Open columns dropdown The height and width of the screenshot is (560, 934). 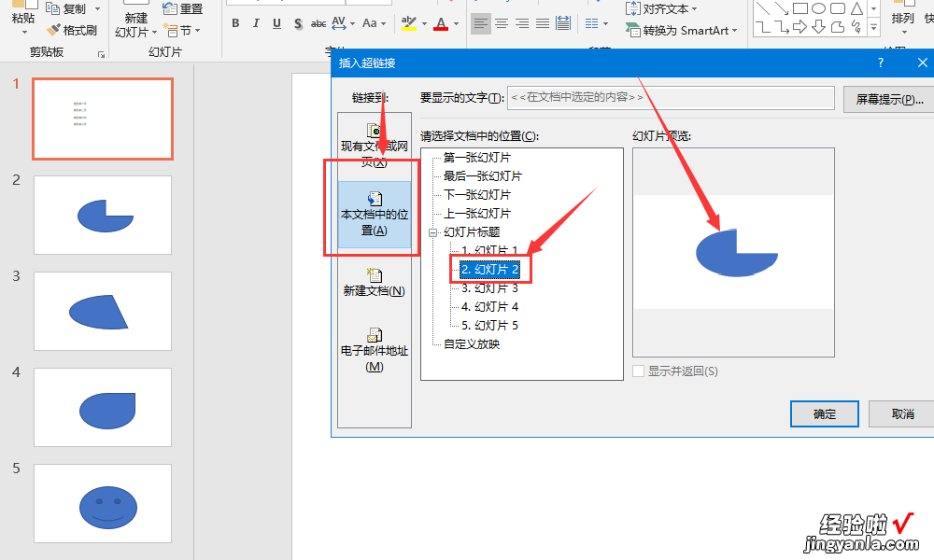tap(596, 23)
